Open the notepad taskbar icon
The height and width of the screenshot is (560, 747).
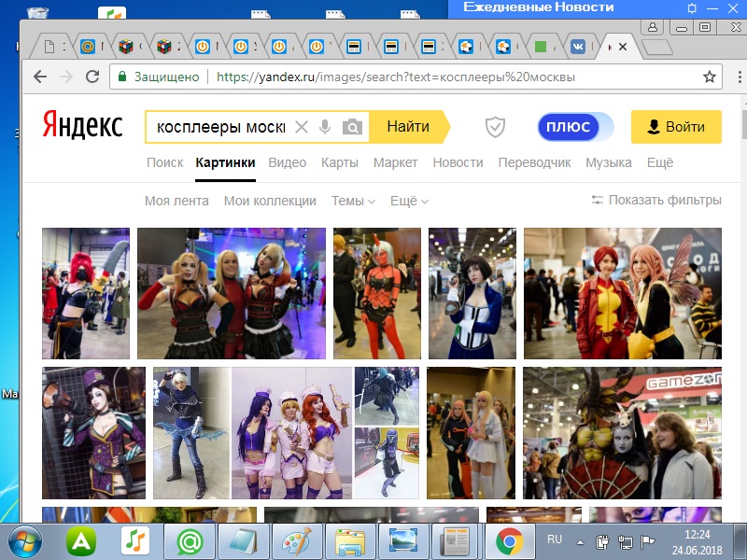point(244,542)
